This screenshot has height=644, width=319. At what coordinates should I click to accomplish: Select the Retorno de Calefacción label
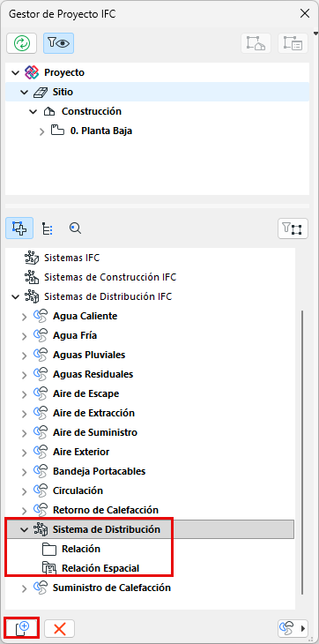pos(106,510)
